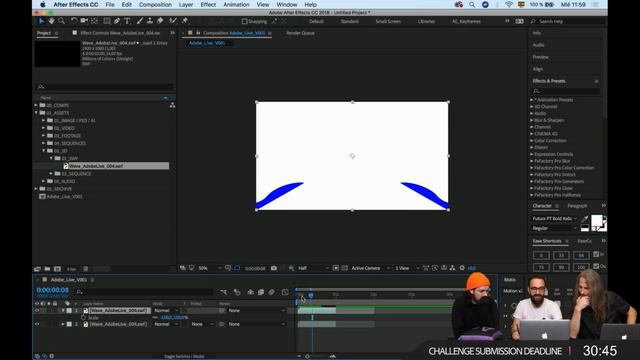Image resolution: width=640 pixels, height=360 pixels.
Task: Open the Effect menu
Action: click(208, 4)
